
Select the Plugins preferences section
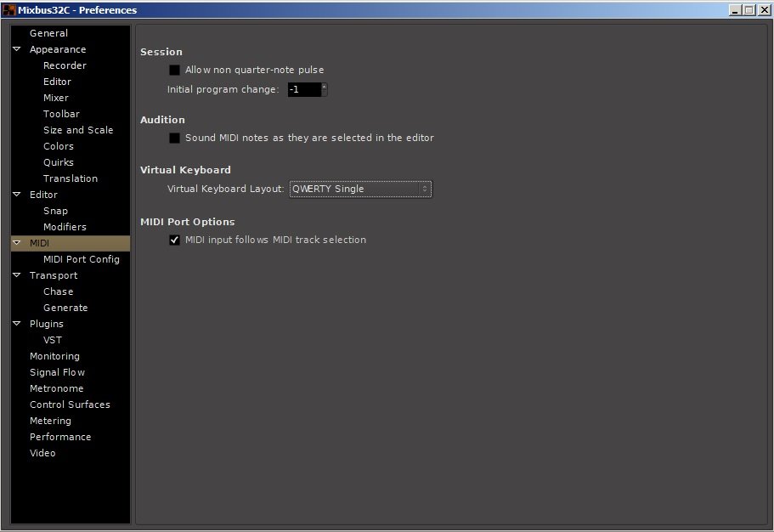pyautogui.click(x=47, y=324)
